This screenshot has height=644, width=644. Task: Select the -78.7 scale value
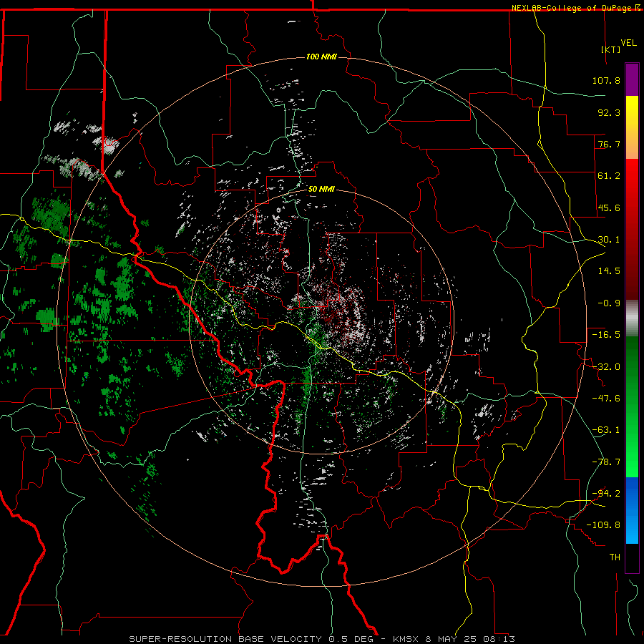tap(606, 462)
